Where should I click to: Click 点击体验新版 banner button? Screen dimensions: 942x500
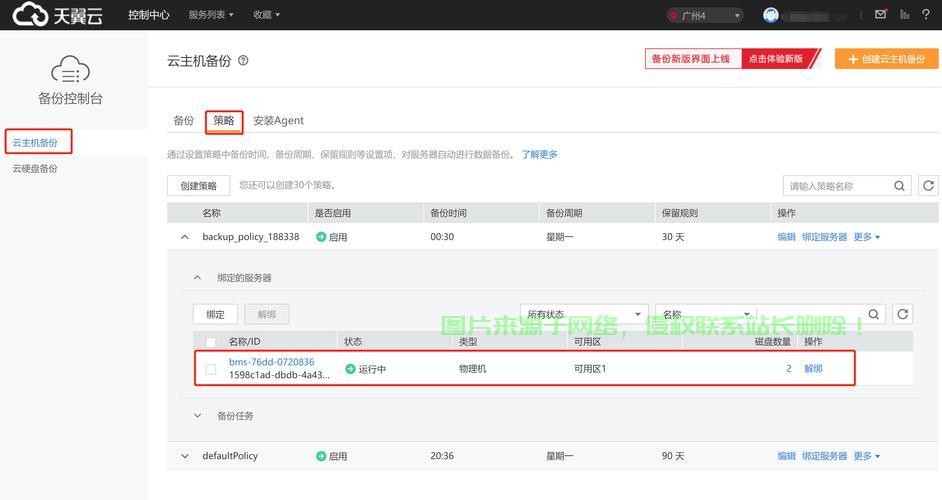(x=776, y=59)
